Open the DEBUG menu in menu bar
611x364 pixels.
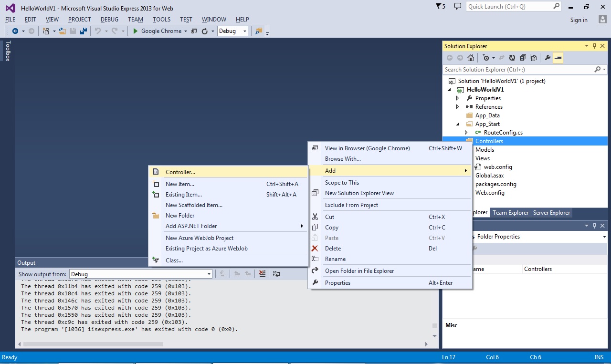109,20
